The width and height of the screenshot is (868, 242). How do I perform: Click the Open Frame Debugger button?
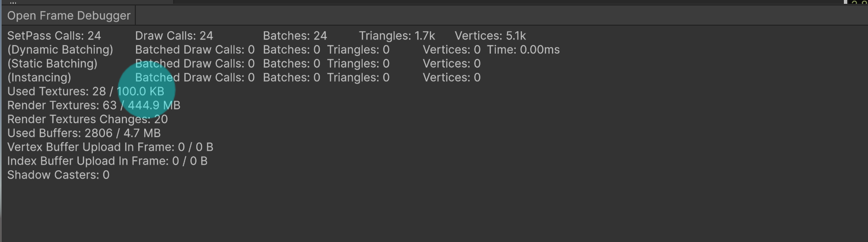pyautogui.click(x=68, y=16)
